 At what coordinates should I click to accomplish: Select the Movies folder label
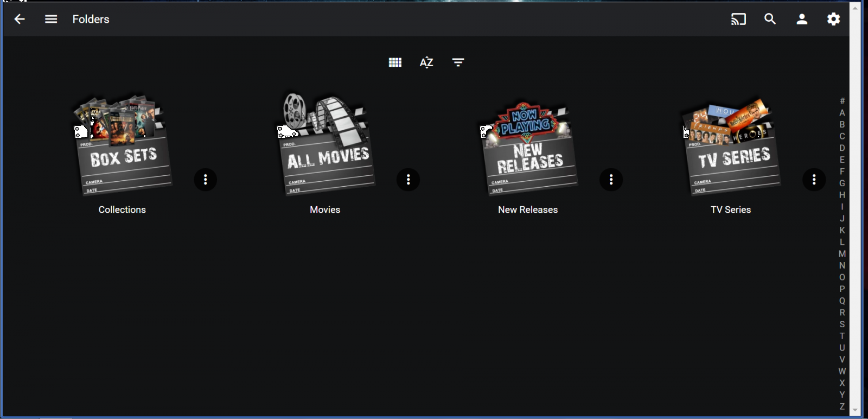click(325, 210)
